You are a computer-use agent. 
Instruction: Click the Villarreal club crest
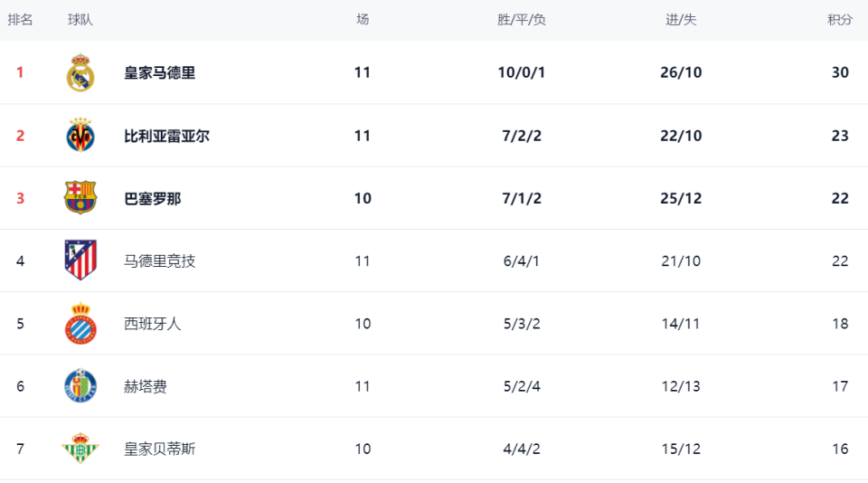coord(80,136)
